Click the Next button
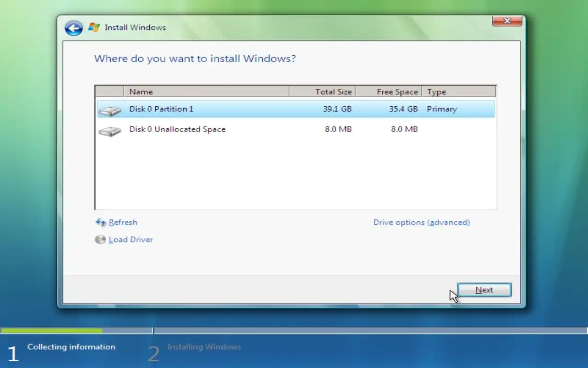This screenshot has width=588, height=368. pos(484,290)
